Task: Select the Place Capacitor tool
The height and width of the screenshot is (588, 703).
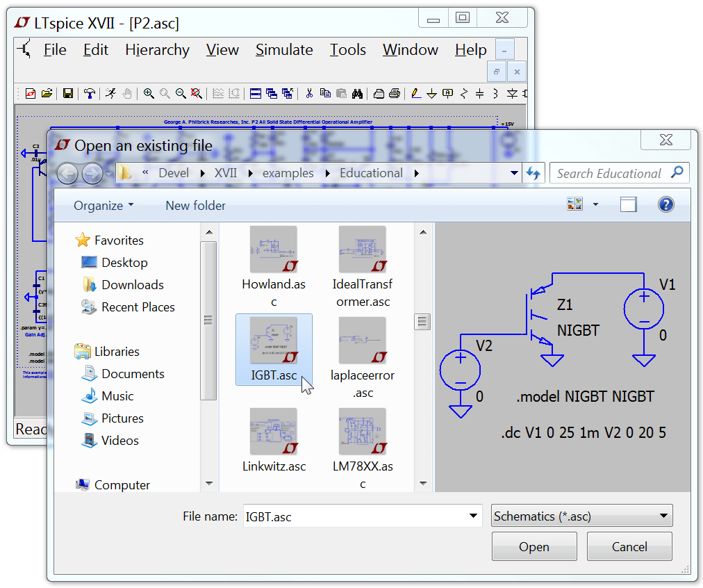Action: tap(480, 93)
